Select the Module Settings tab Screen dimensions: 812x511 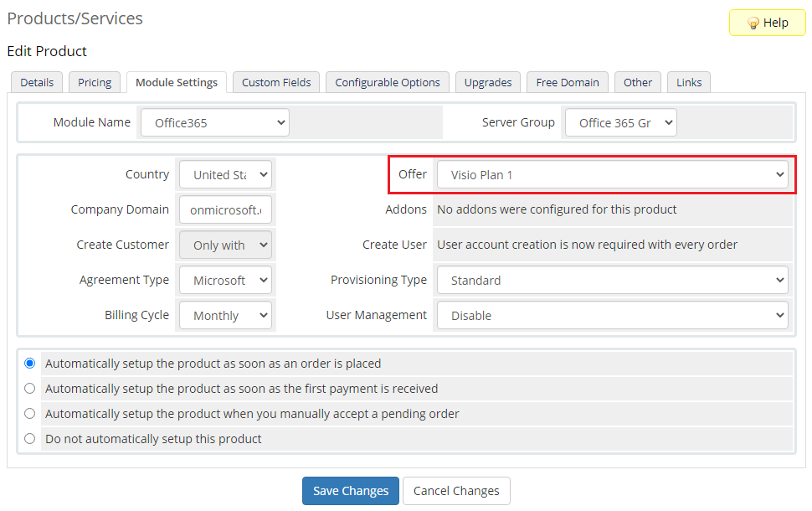[x=177, y=82]
